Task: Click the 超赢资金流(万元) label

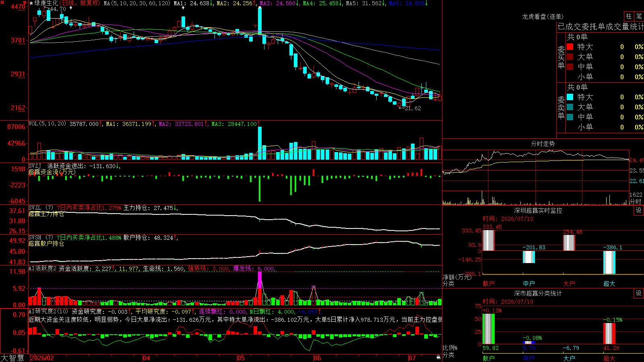Action: tap(52, 172)
